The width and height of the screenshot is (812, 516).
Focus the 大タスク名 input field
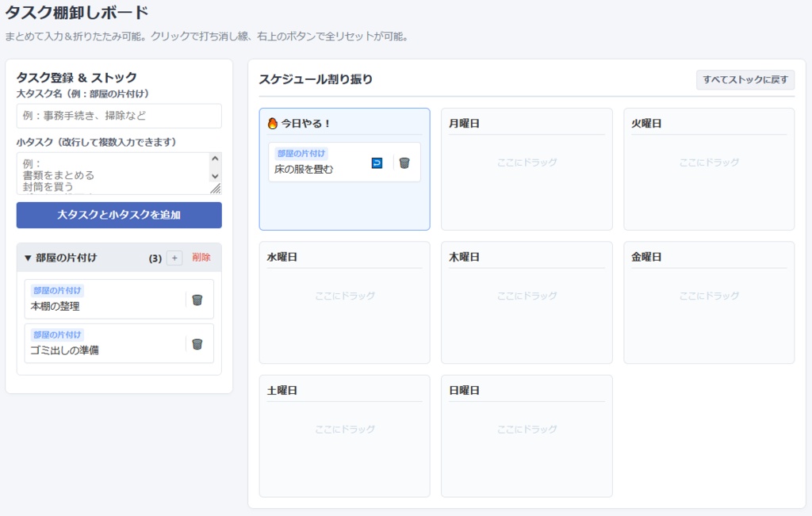[119, 116]
